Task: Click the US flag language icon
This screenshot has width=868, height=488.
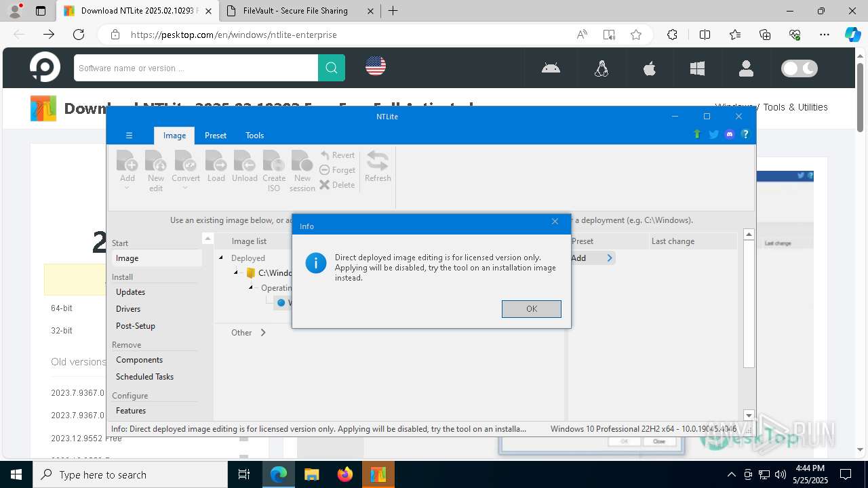Action: click(x=376, y=66)
